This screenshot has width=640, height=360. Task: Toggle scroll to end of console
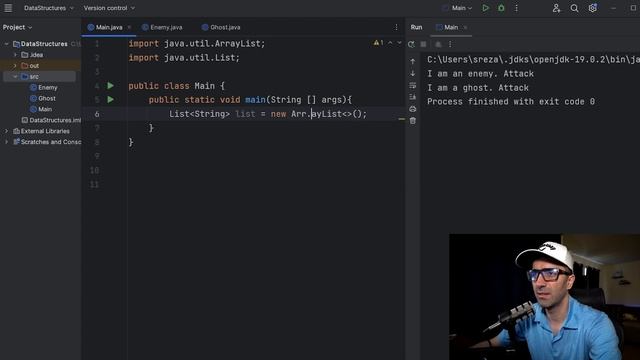tap(413, 97)
